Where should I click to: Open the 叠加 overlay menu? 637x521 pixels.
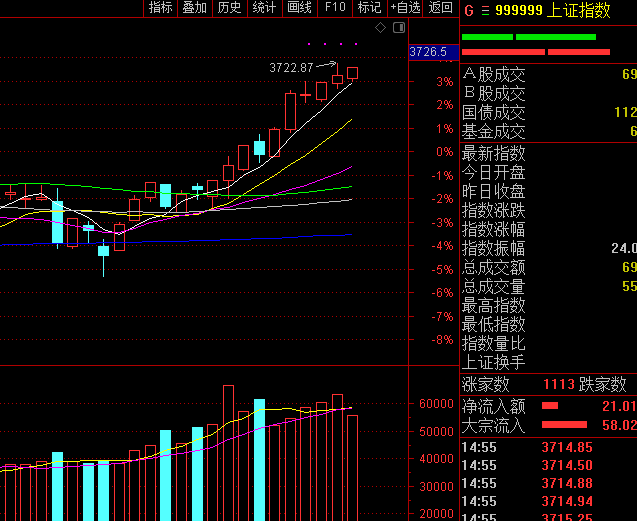pyautogui.click(x=194, y=8)
